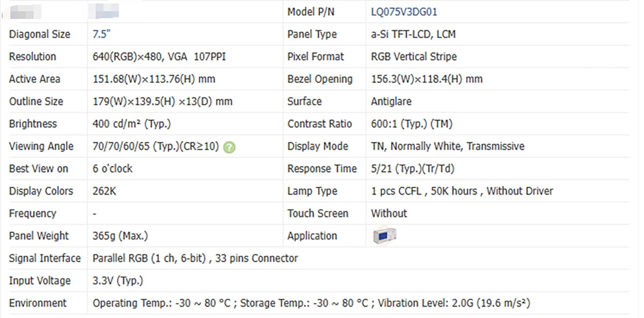Click the blurred logo at top left
Screen dimensions: 644x318
tap(26, 12)
